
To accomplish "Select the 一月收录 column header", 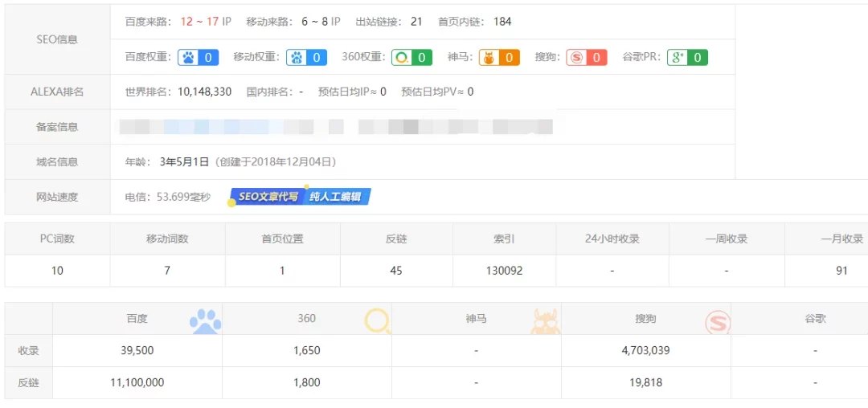I will [842, 239].
